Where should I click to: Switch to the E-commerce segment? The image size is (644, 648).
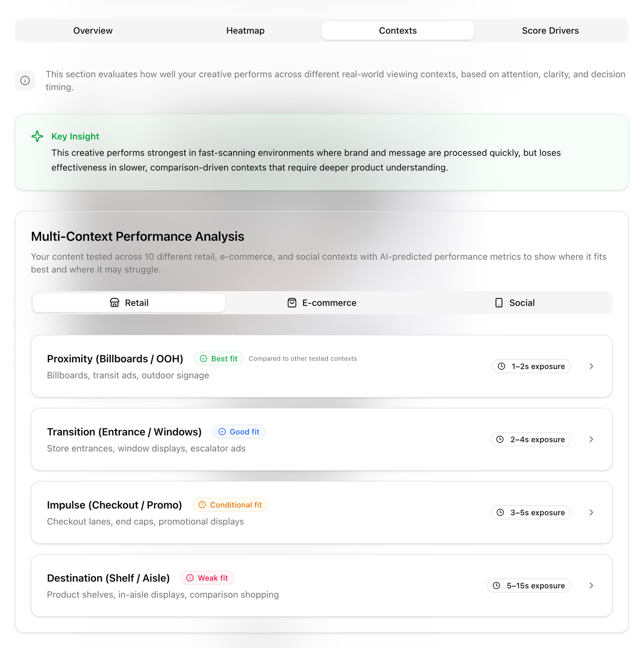(x=322, y=303)
